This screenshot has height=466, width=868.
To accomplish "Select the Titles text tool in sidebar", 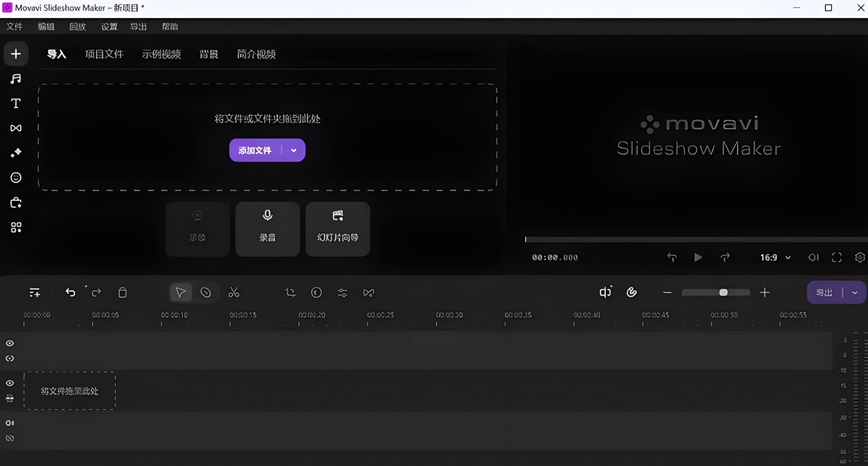I will click(x=16, y=104).
